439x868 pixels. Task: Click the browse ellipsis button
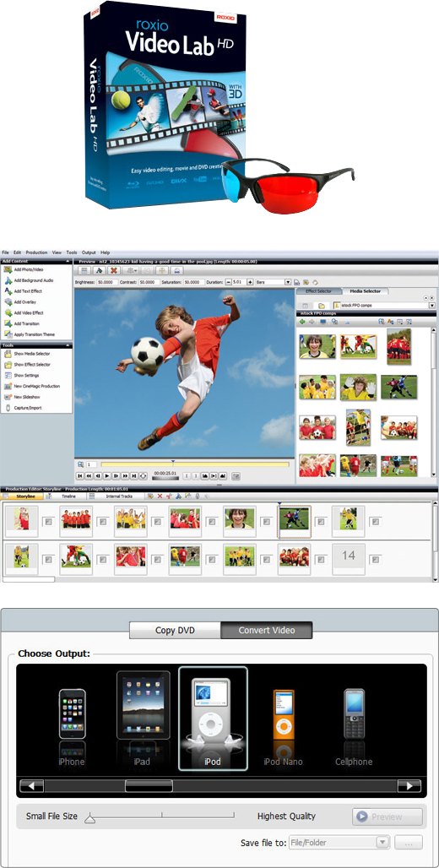pos(409,843)
